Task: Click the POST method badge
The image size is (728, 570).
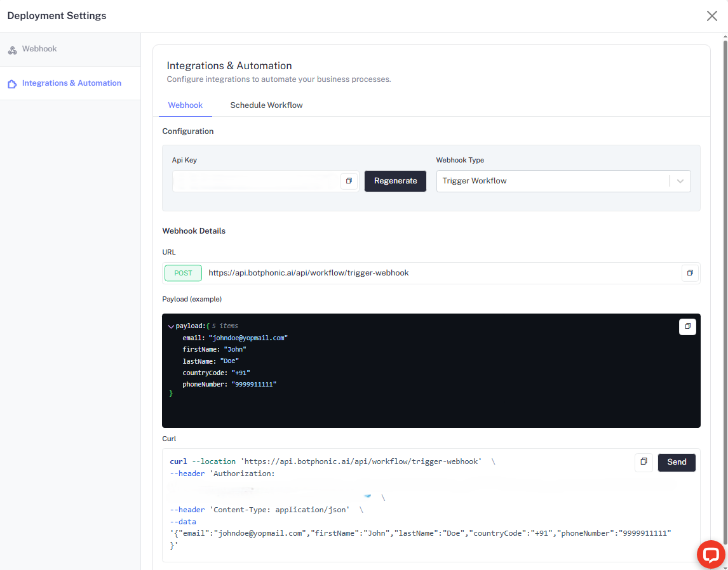Action: (x=183, y=273)
